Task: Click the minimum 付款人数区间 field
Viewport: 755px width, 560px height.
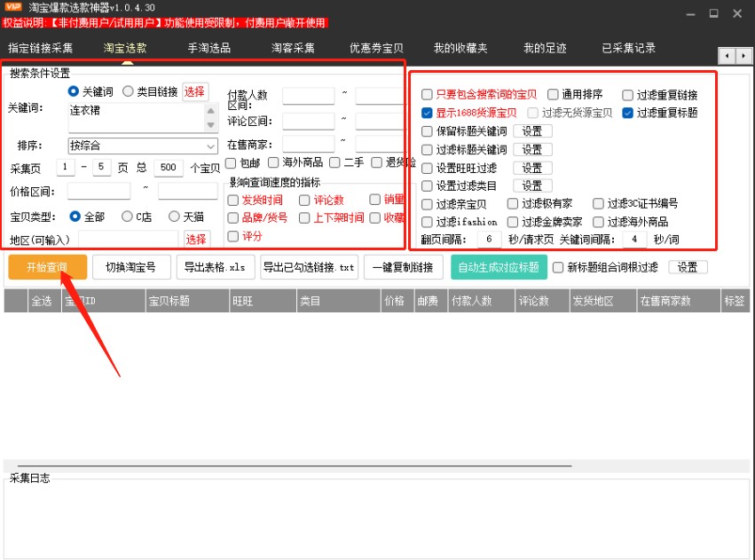Action: pyautogui.click(x=308, y=96)
